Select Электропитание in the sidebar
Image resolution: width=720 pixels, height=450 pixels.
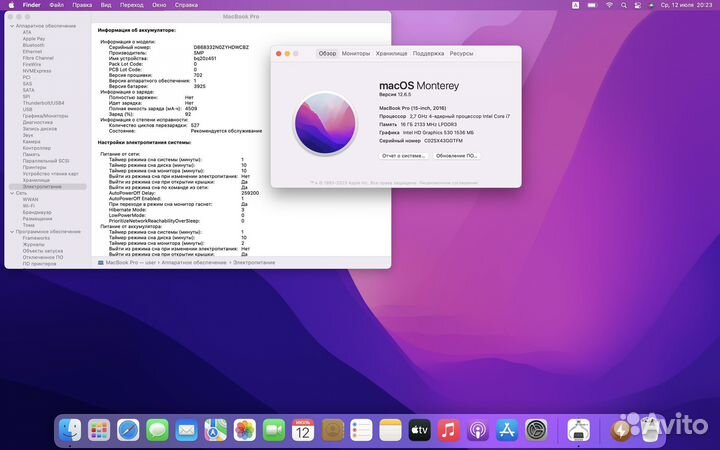pyautogui.click(x=47, y=187)
